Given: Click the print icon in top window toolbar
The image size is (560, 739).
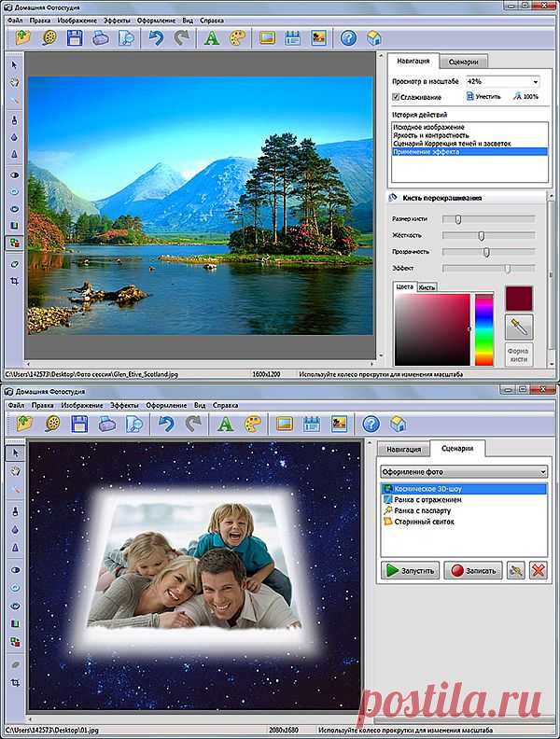Looking at the screenshot, I should (100, 37).
